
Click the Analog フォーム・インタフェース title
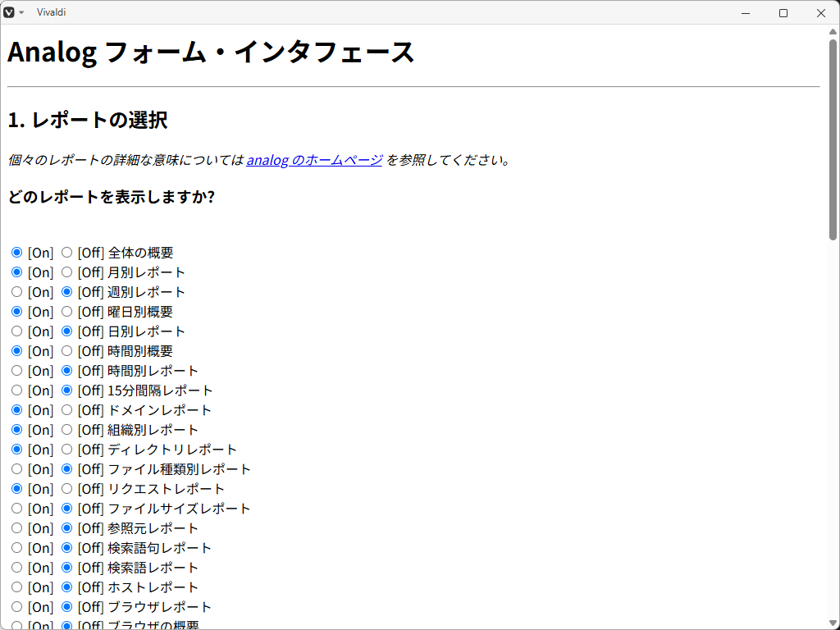point(211,52)
